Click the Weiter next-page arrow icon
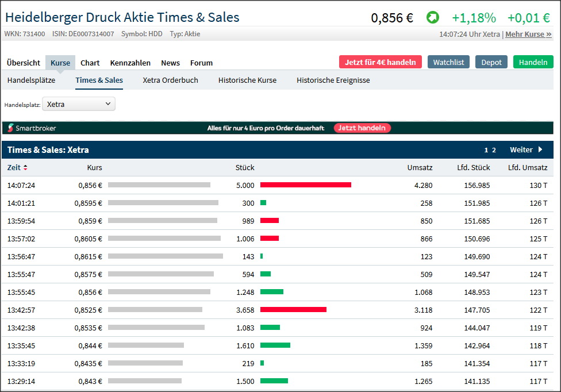 tap(540, 150)
